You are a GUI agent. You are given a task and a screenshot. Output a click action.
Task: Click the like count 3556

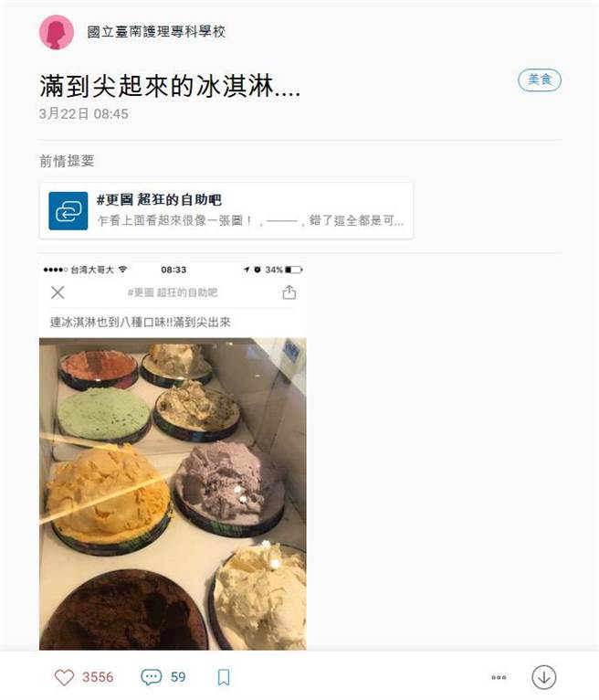(98, 677)
